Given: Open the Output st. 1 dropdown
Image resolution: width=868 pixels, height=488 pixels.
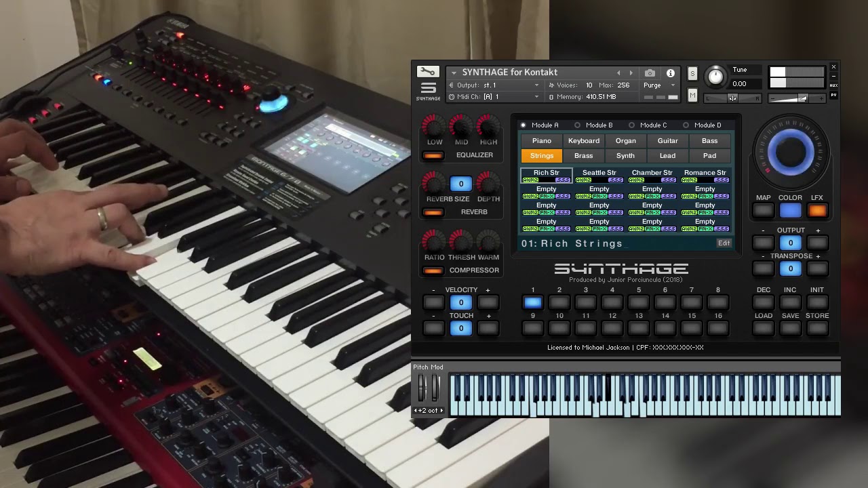Looking at the screenshot, I should coord(494,85).
